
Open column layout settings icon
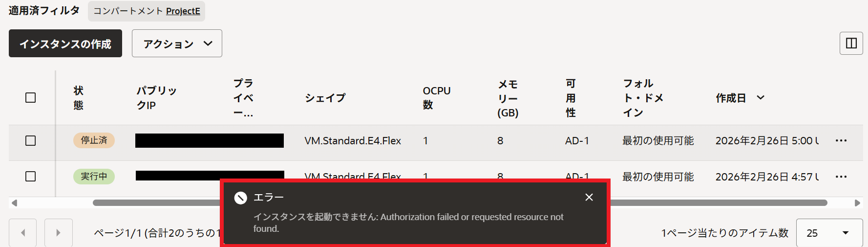tap(851, 44)
